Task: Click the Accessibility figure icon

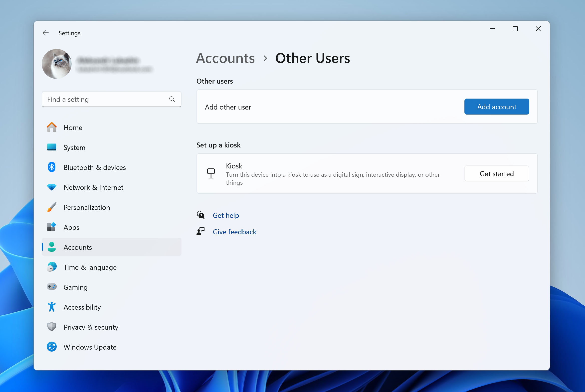Action: pyautogui.click(x=52, y=307)
